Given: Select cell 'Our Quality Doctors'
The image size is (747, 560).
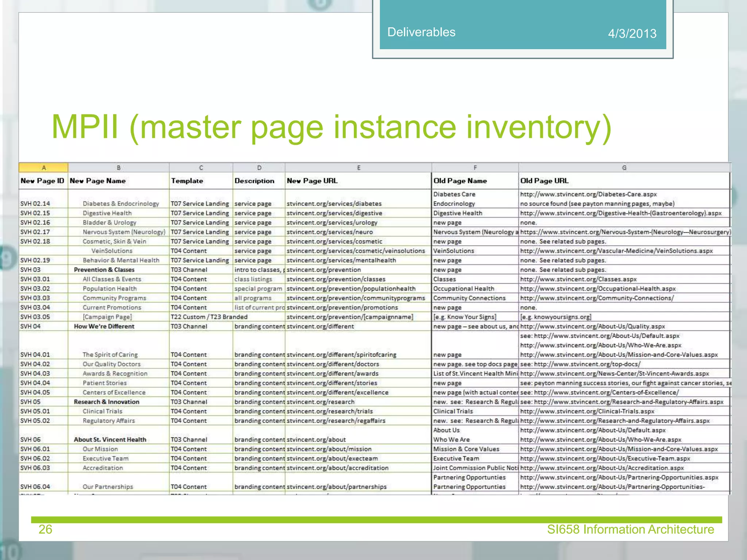Looking at the screenshot, I should tap(119, 364).
